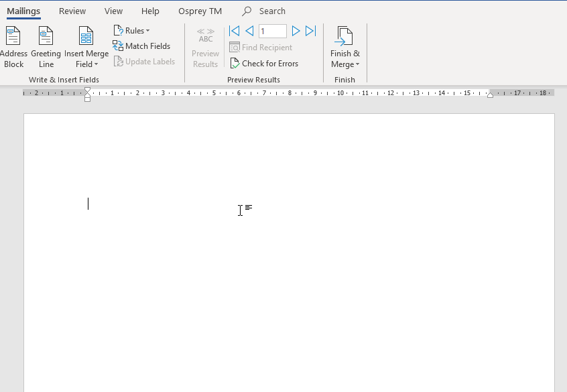Click Find Recipient
This screenshot has width=567, height=392.
261,48
